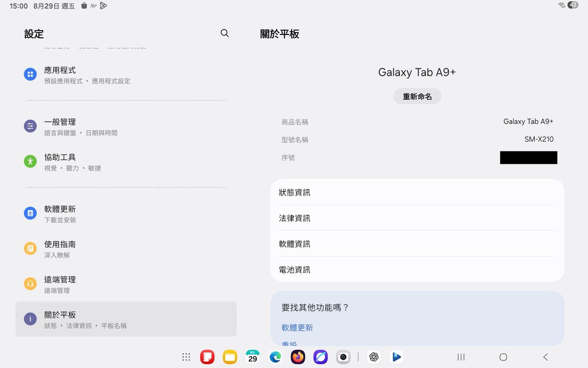Screen dimensions: 588x368
Task: Follow the 軟體更新 suggestion link
Action: tap(297, 328)
